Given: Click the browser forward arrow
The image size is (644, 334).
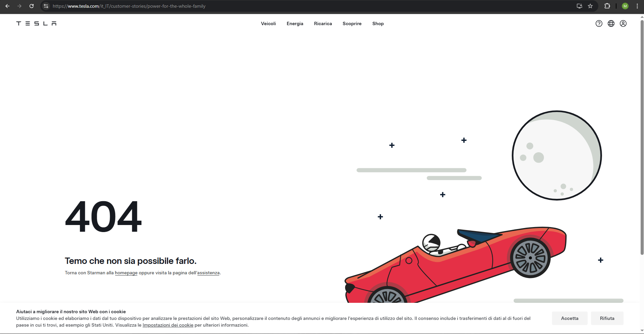Looking at the screenshot, I should pyautogui.click(x=19, y=6).
